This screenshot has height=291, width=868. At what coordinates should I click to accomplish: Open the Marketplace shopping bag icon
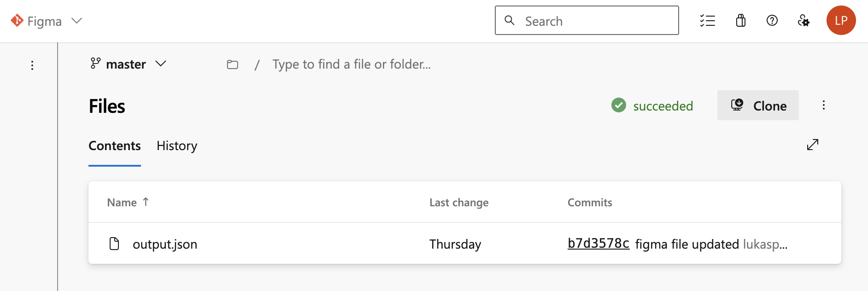(x=740, y=21)
